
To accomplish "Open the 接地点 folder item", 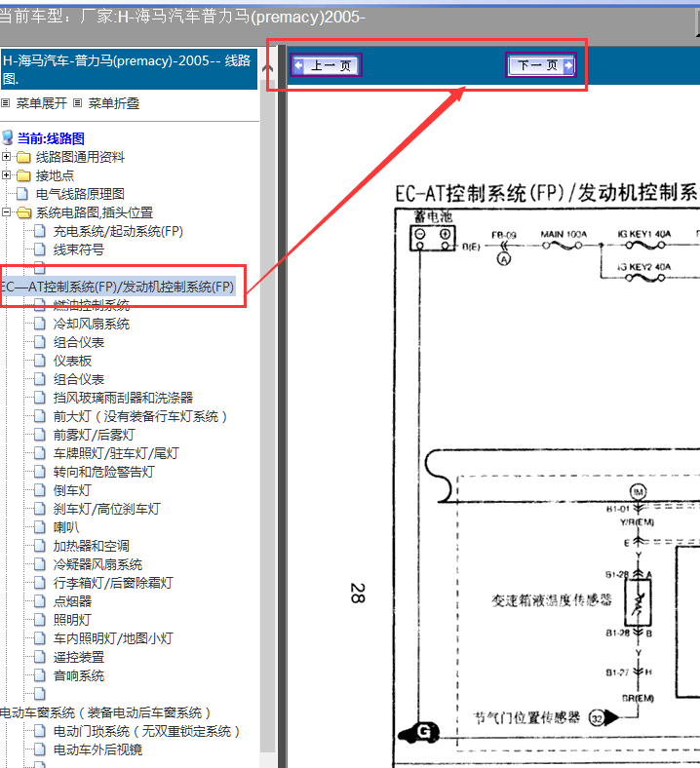I will click(x=55, y=175).
